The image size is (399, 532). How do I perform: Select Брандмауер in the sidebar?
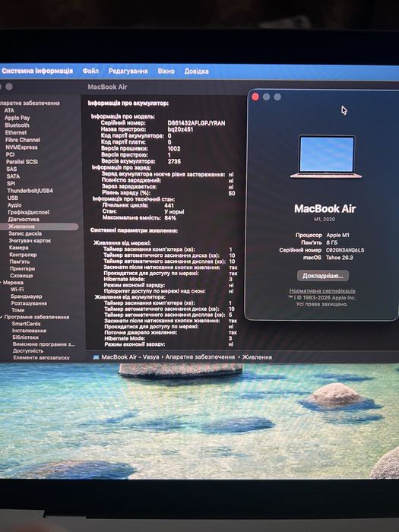click(x=27, y=296)
